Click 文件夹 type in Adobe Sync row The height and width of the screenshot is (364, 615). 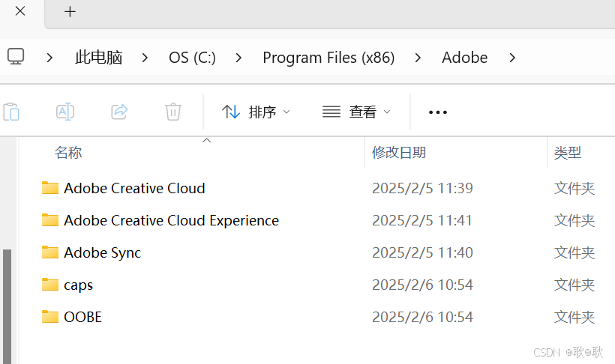point(574,252)
